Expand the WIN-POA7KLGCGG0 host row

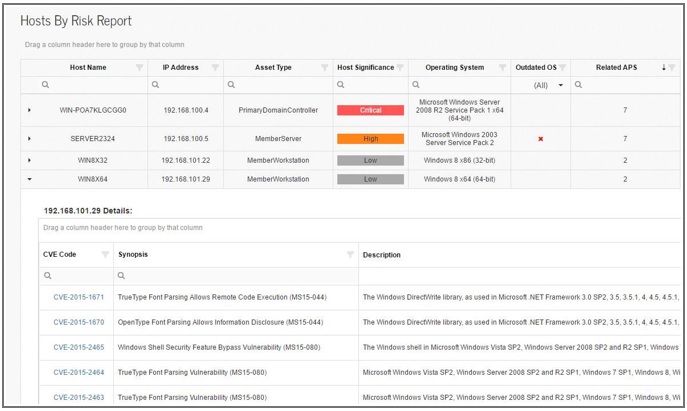click(x=29, y=110)
